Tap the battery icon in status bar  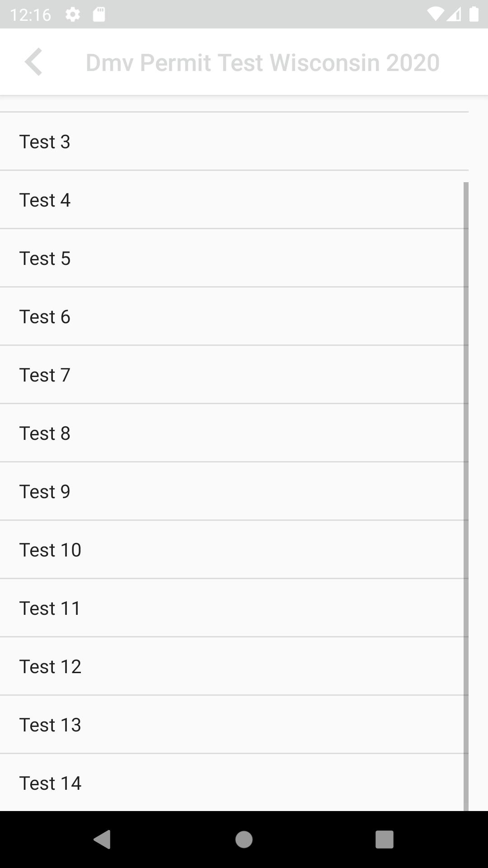click(x=474, y=14)
